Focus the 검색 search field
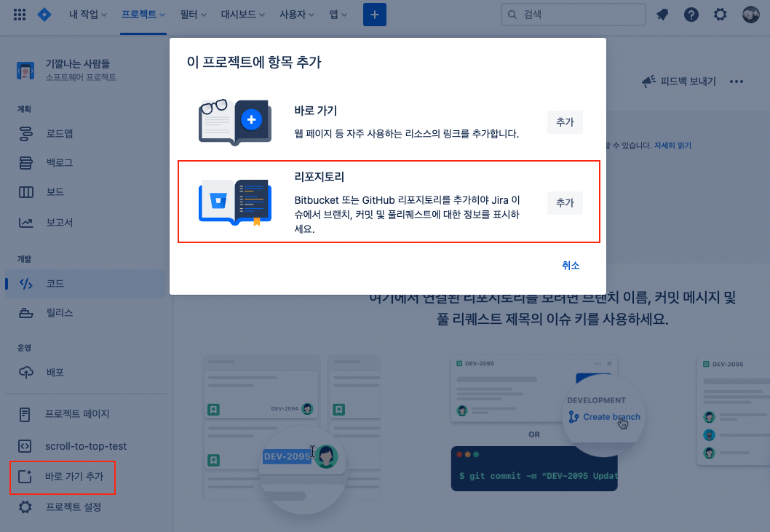The height and width of the screenshot is (532, 770). 573,15
